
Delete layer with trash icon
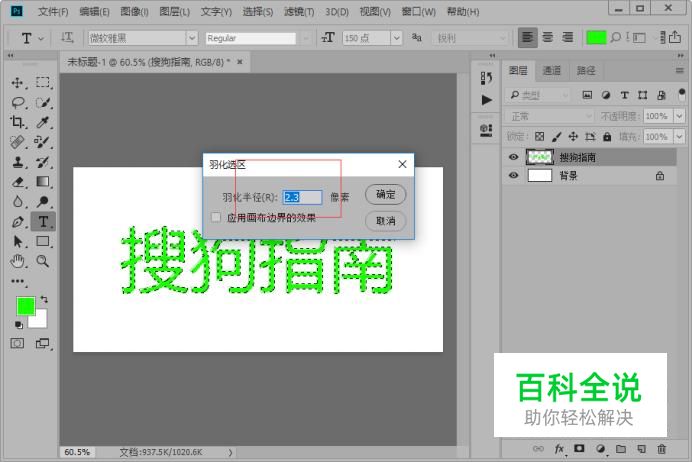[x=662, y=449]
